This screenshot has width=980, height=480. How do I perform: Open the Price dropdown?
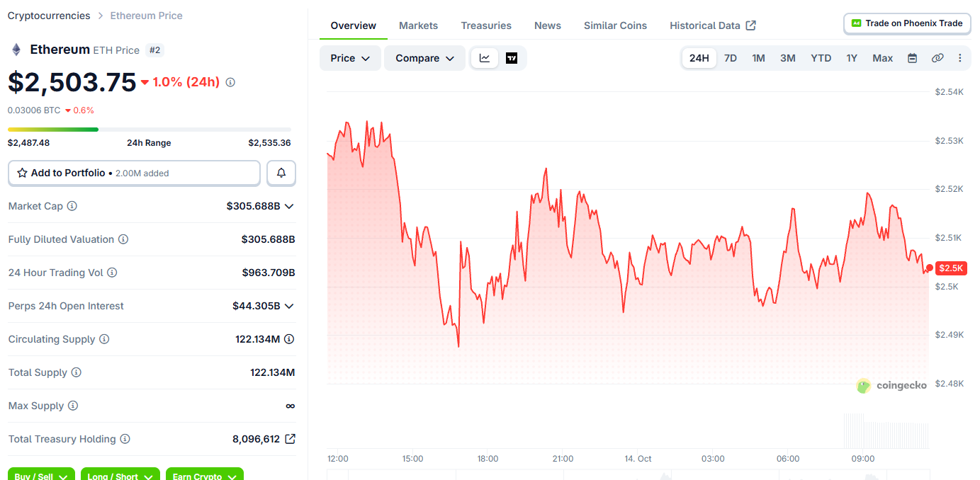pyautogui.click(x=350, y=58)
